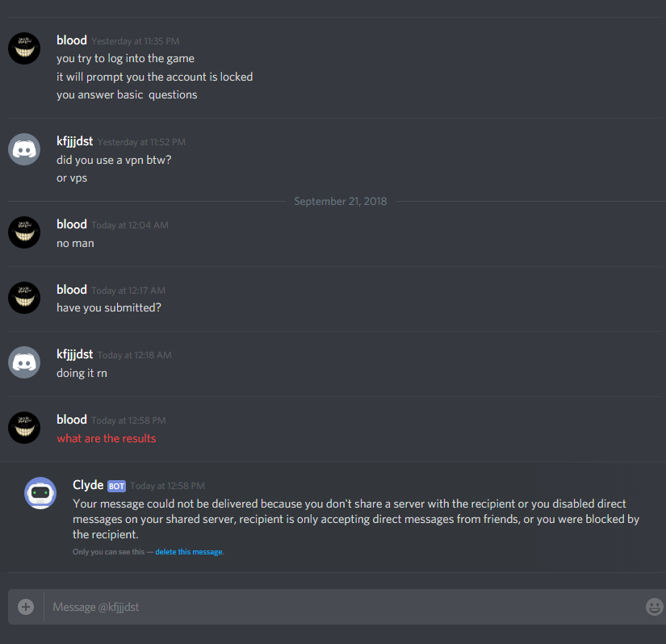Click the 'Message @kfjjjdst' input field
The width and height of the screenshot is (666, 644).
click(x=344, y=607)
